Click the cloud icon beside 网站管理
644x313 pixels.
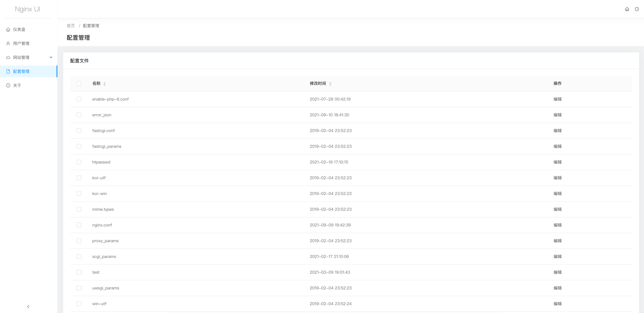(8, 57)
